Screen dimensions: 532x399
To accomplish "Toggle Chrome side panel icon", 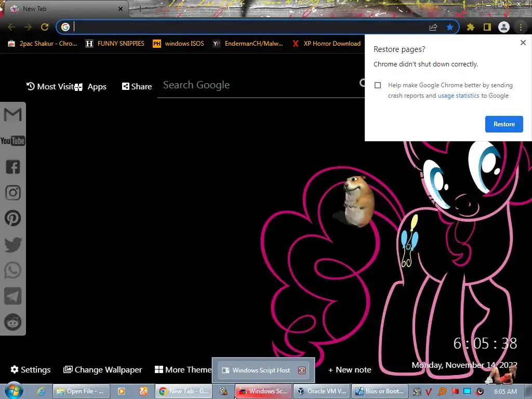I will point(487,27).
